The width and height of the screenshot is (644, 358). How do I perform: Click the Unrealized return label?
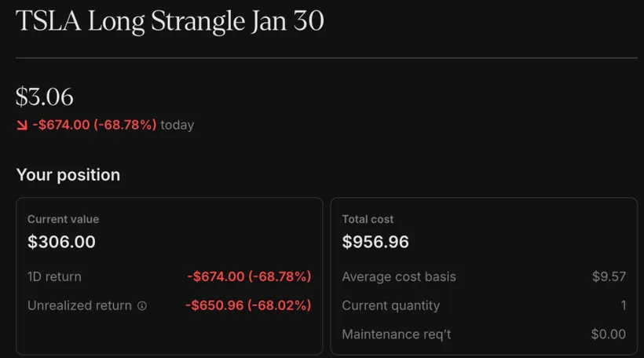coord(79,305)
